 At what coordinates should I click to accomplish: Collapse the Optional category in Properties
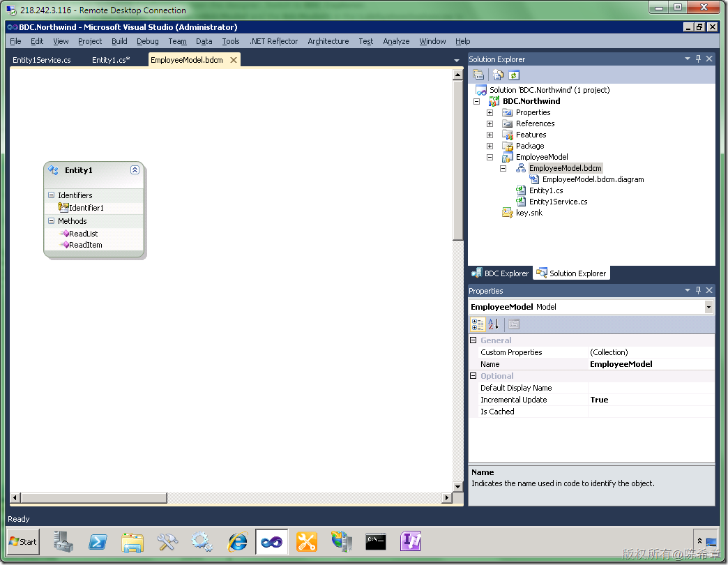pyautogui.click(x=473, y=375)
